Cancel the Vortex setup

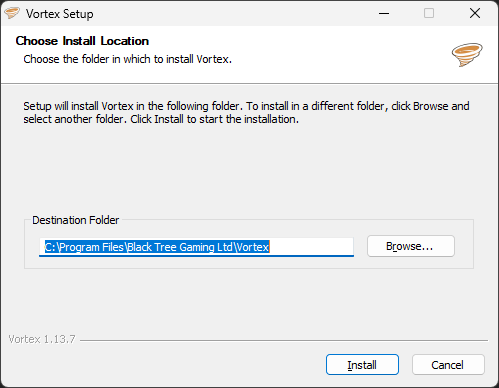448,365
